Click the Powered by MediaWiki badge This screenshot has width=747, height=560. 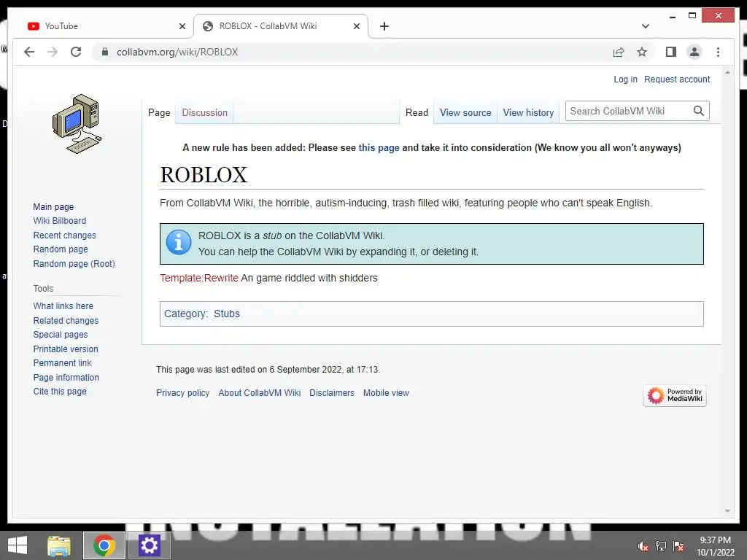[675, 395]
